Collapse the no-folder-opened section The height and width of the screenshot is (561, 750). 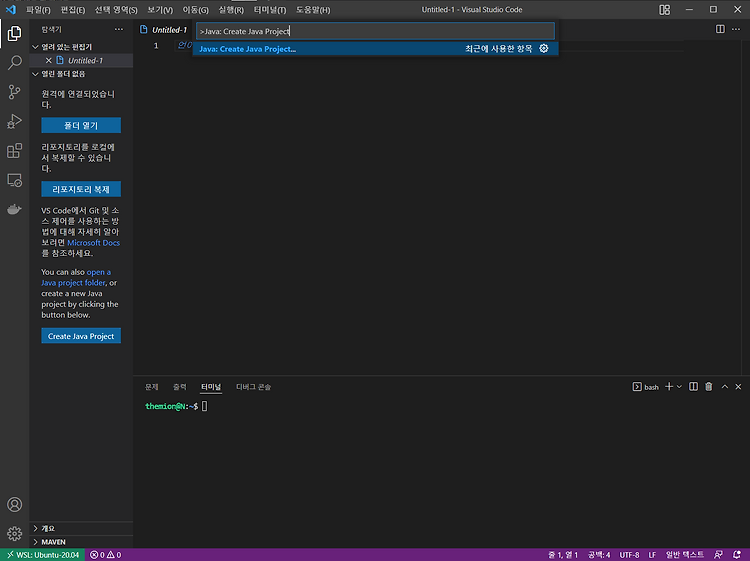(x=35, y=74)
